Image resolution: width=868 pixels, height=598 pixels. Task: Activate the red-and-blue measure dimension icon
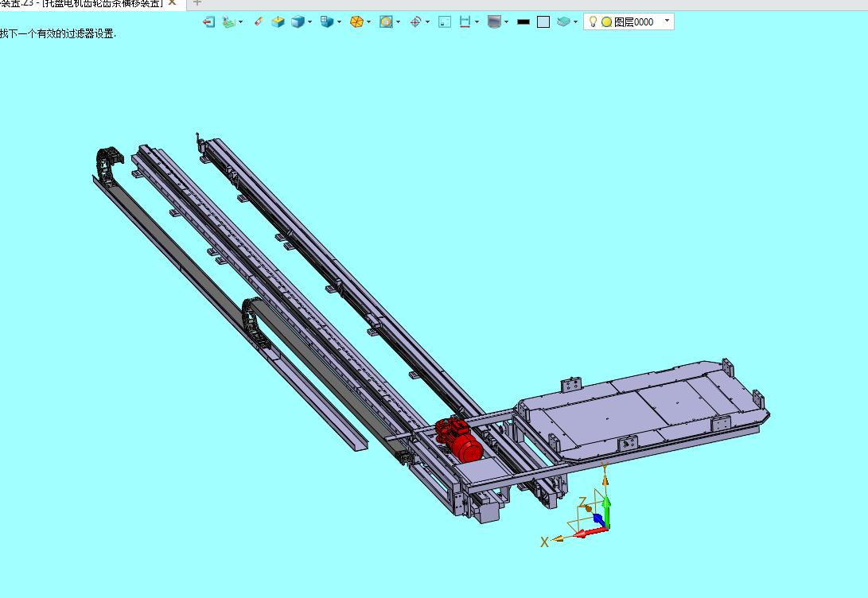click(x=465, y=22)
